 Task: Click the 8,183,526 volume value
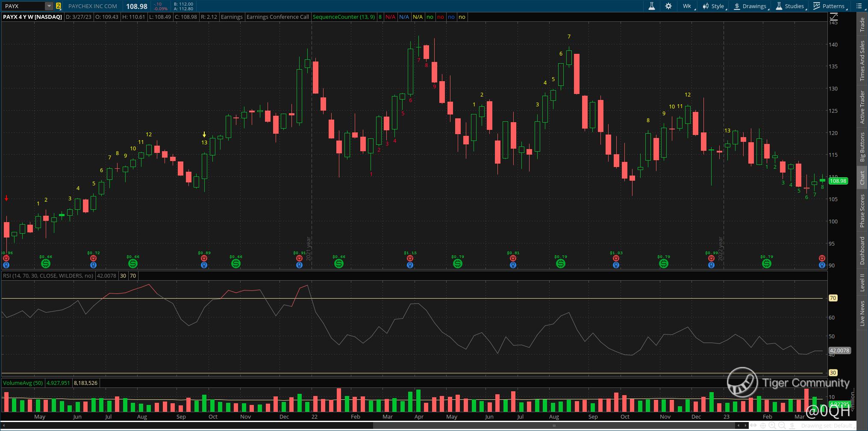(x=85, y=383)
